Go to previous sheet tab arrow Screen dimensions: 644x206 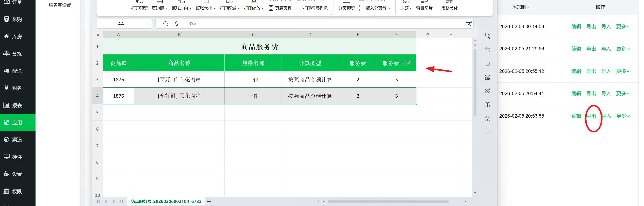(106, 201)
